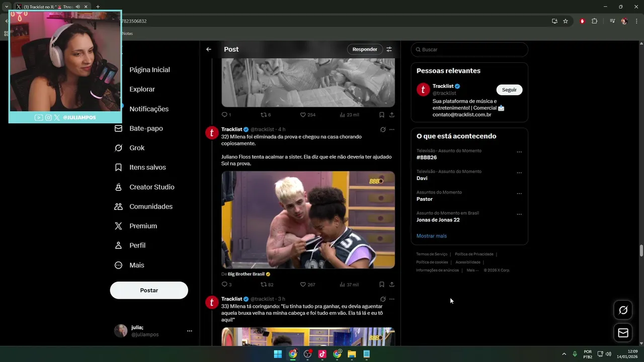The image size is (644, 362).
Task: Open Creator Studio in sidebar
Action: pos(145,187)
